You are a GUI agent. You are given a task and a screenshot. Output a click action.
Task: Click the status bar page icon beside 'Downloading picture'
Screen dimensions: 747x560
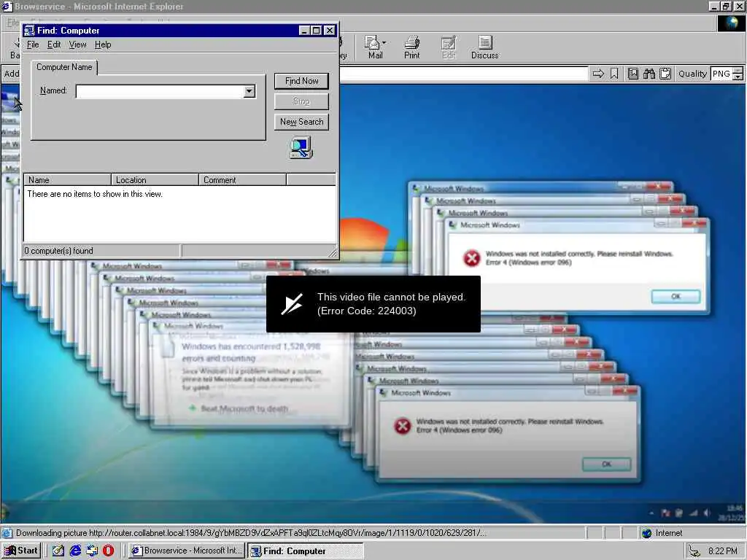[x=7, y=533]
